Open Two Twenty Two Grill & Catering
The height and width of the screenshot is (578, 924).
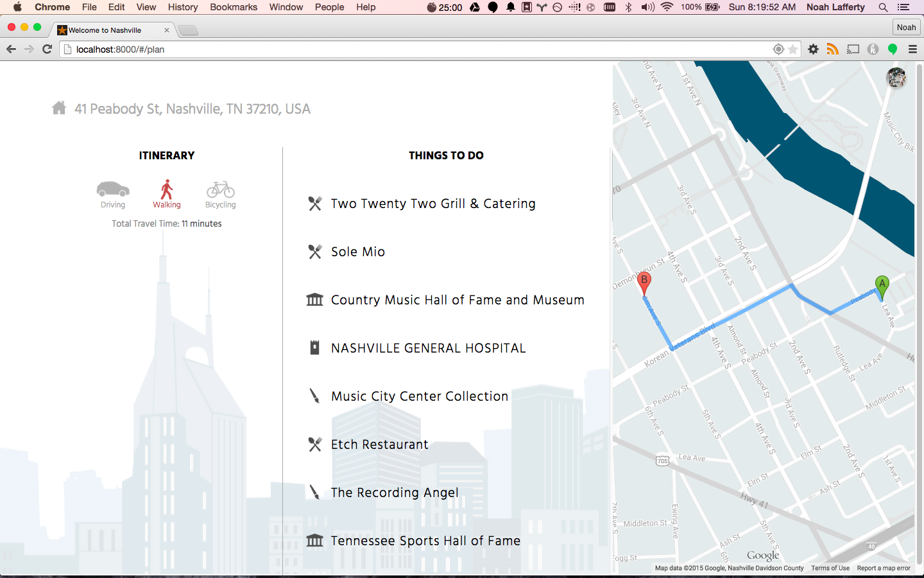pyautogui.click(x=433, y=204)
